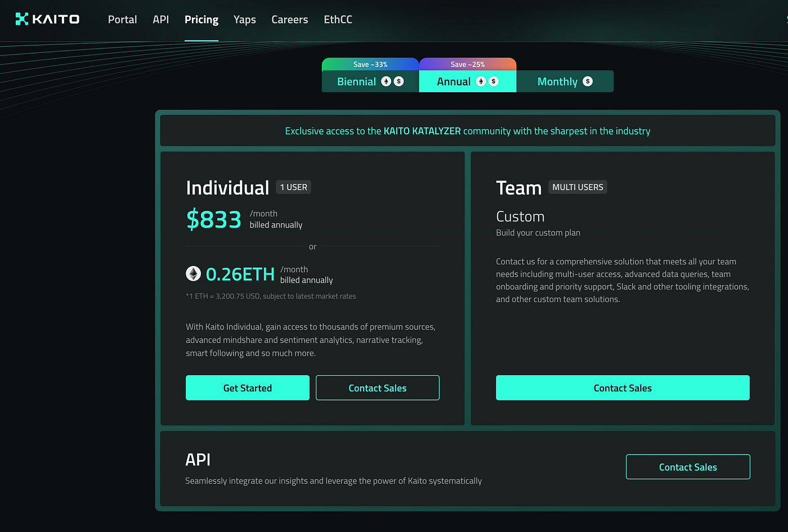The height and width of the screenshot is (532, 788).
Task: Click Ethereum coin icon beside 0.26ETH
Action: 194,274
